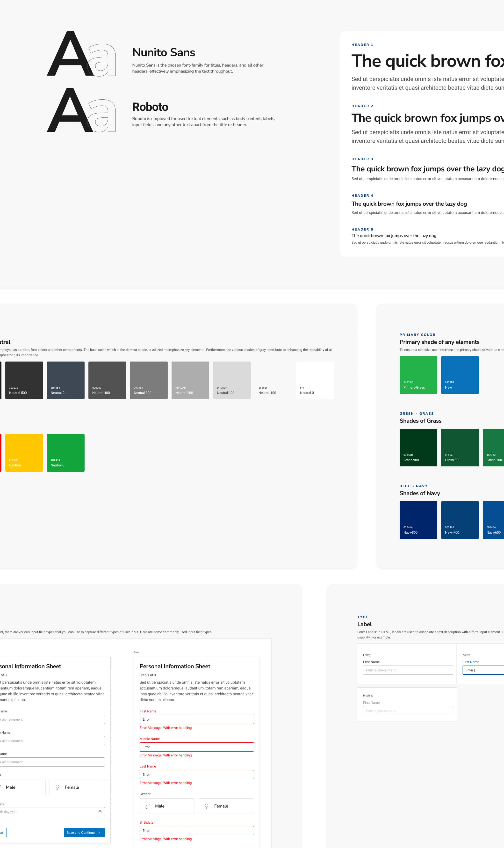Pick the Grass-800 swatch

coord(460,447)
